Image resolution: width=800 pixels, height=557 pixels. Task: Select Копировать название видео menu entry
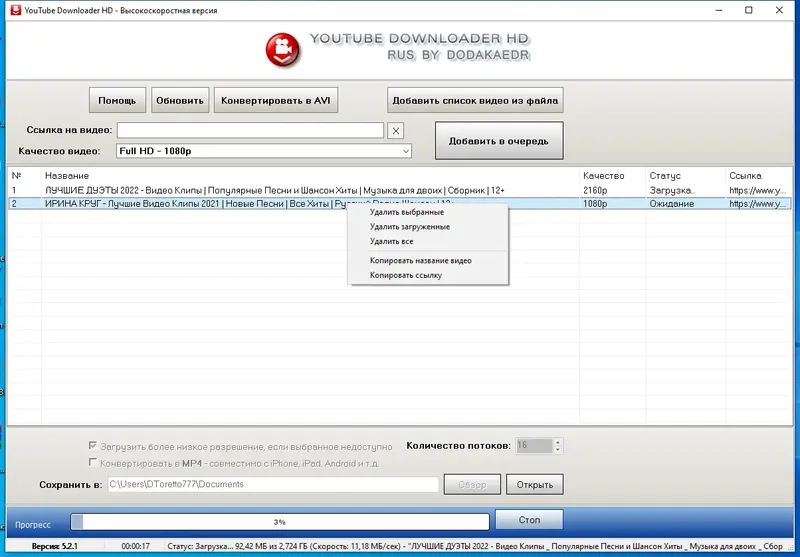pyautogui.click(x=420, y=261)
